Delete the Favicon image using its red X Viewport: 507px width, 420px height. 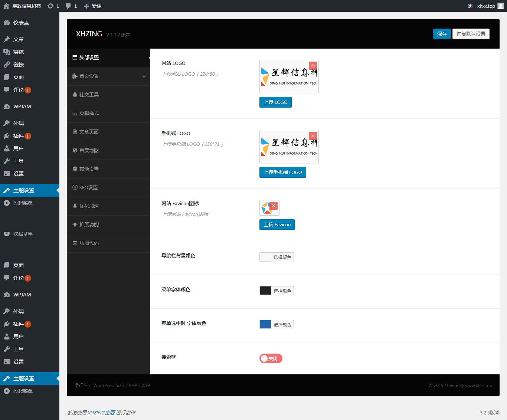pos(274,206)
